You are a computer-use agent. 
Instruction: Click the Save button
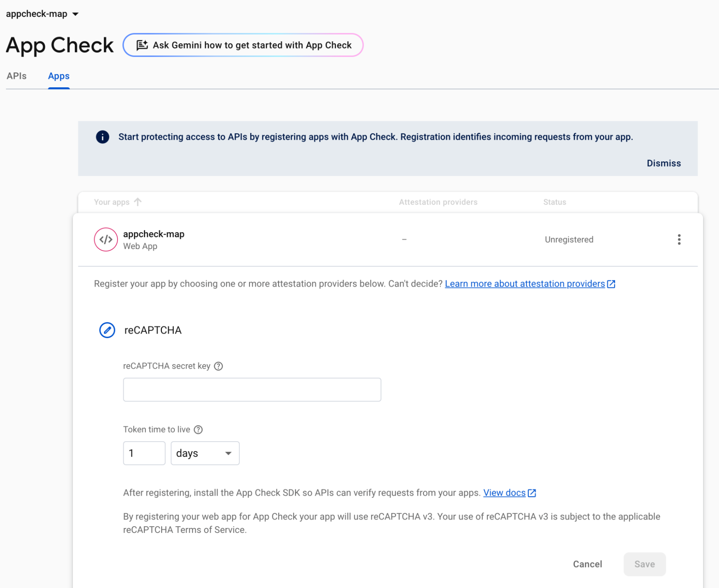644,564
